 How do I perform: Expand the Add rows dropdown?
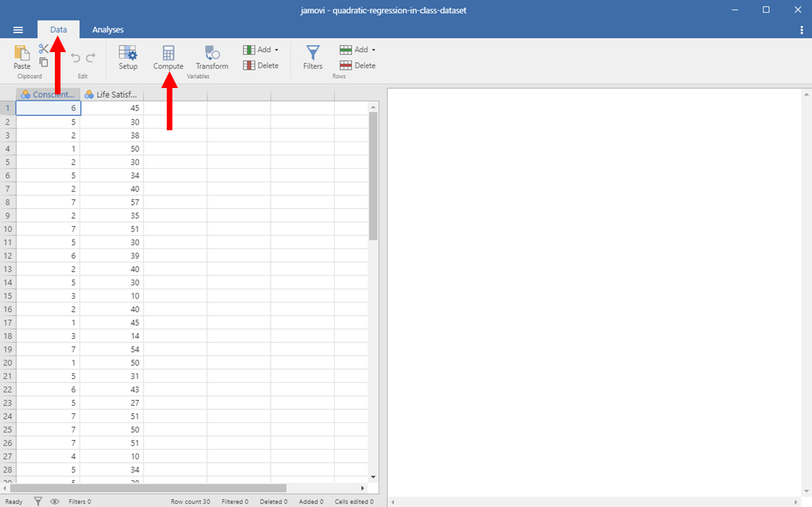tap(358, 50)
